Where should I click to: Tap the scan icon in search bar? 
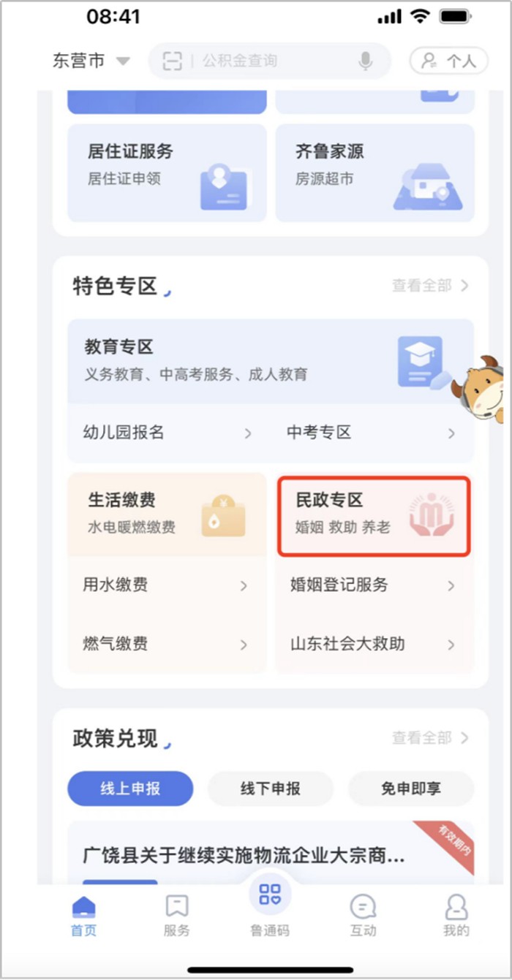(x=172, y=61)
